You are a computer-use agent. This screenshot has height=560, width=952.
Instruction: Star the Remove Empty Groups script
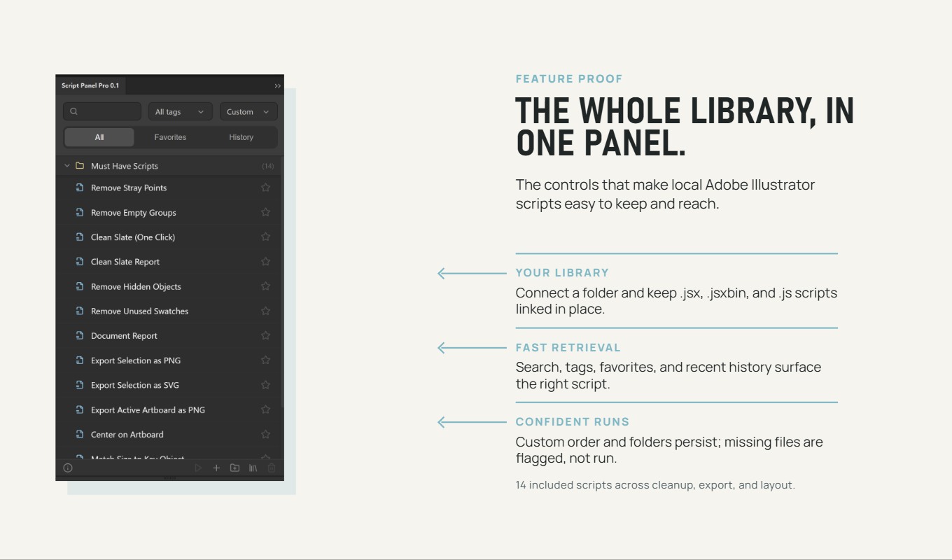[265, 212]
